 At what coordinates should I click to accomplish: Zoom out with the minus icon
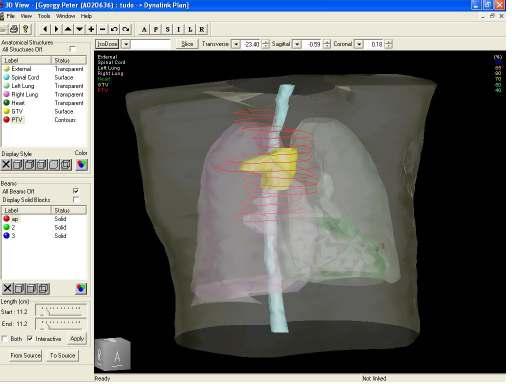coord(102,29)
